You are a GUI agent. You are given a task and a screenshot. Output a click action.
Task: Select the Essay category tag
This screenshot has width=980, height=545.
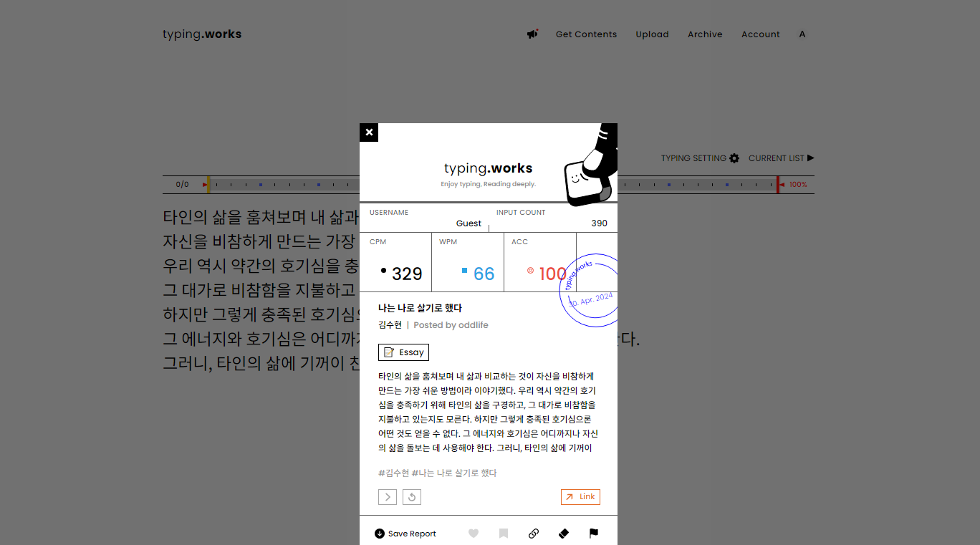pyautogui.click(x=403, y=352)
